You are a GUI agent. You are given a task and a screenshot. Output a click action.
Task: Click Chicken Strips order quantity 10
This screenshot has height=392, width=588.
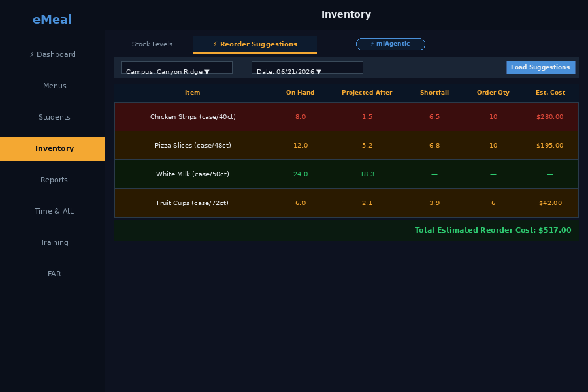[x=493, y=117]
